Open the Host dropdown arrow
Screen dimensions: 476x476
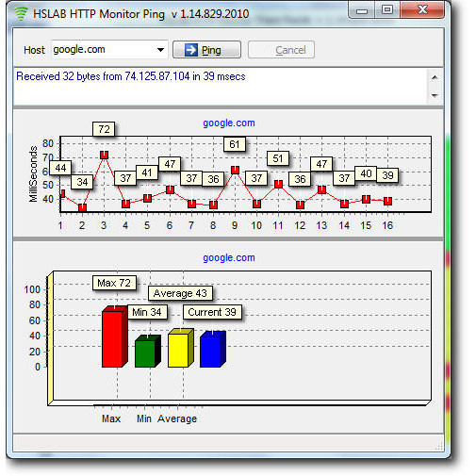click(x=160, y=50)
